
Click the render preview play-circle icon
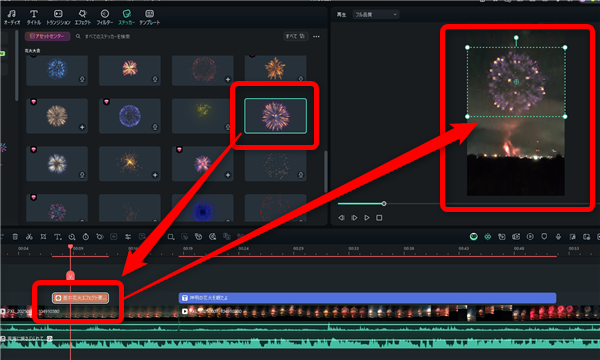530,237
